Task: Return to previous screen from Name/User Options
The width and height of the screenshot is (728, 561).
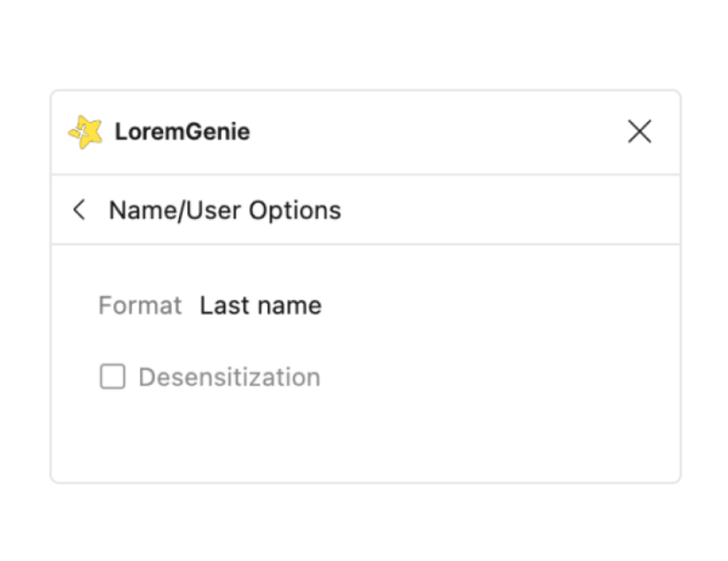Action: tap(79, 210)
